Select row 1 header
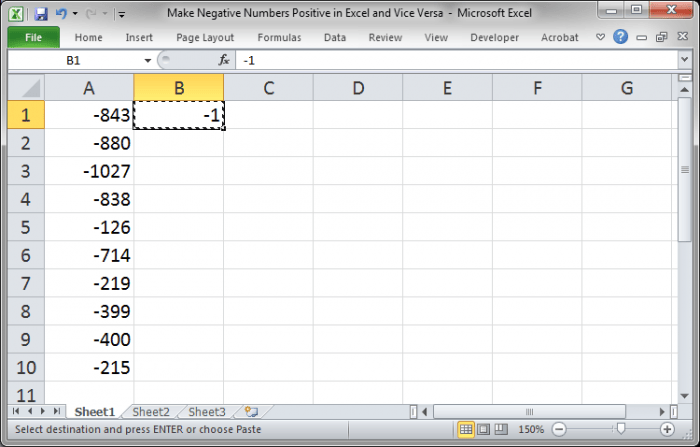The width and height of the screenshot is (700, 447). tap(26, 115)
